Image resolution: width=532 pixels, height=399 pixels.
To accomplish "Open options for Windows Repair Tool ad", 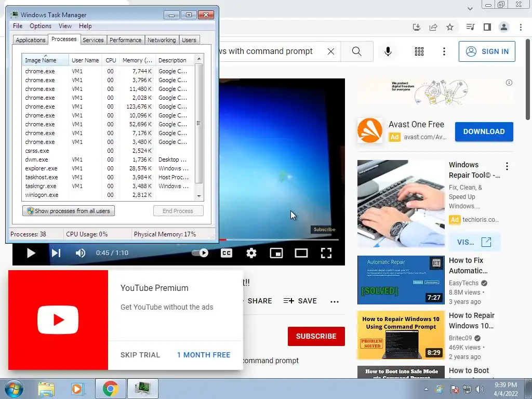I will (507, 166).
